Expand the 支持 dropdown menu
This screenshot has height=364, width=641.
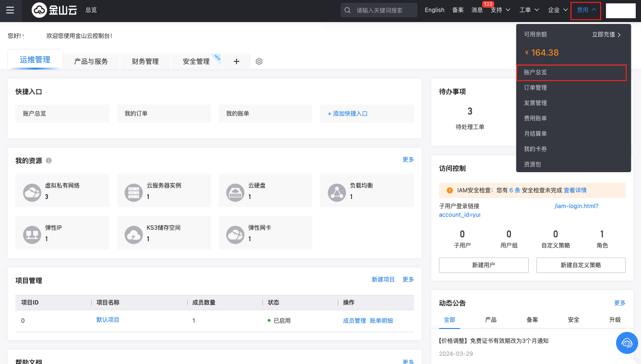pos(500,10)
